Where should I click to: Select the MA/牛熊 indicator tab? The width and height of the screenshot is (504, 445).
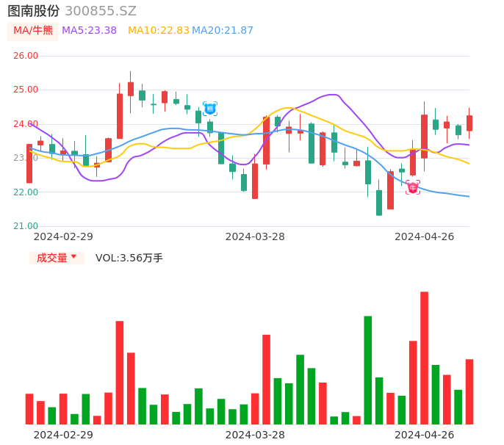(32, 31)
